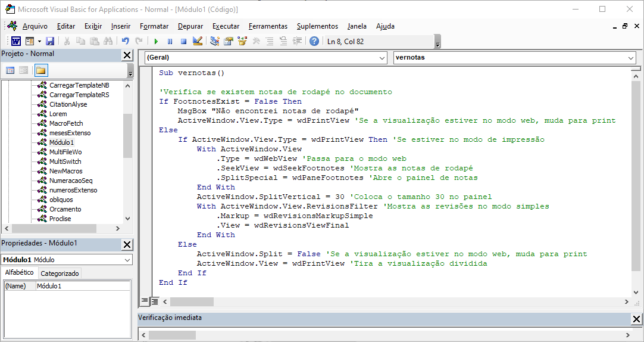This screenshot has width=644, height=342.
Task: Undo the last action with the blue arrow
Action: tap(125, 41)
